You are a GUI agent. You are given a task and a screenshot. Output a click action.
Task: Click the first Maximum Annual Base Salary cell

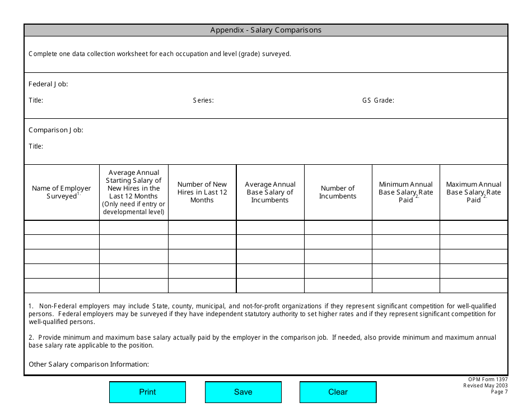point(474,227)
